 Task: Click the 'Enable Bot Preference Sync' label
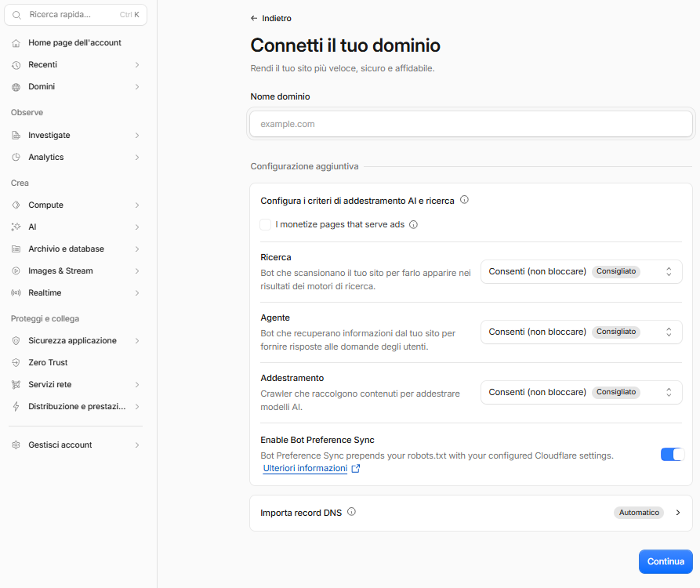coord(317,440)
